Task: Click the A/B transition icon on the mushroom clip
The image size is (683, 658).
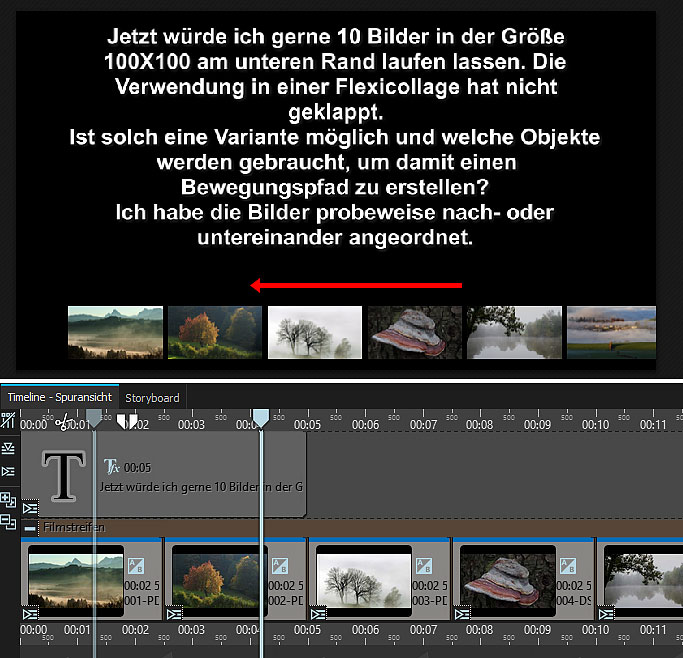Action: point(570,566)
